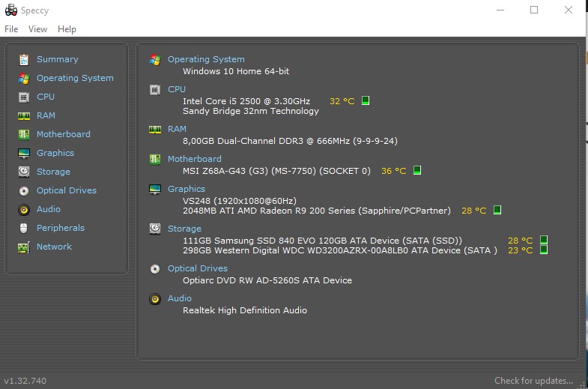Click the Motherboard icon in summary panel

click(155, 159)
